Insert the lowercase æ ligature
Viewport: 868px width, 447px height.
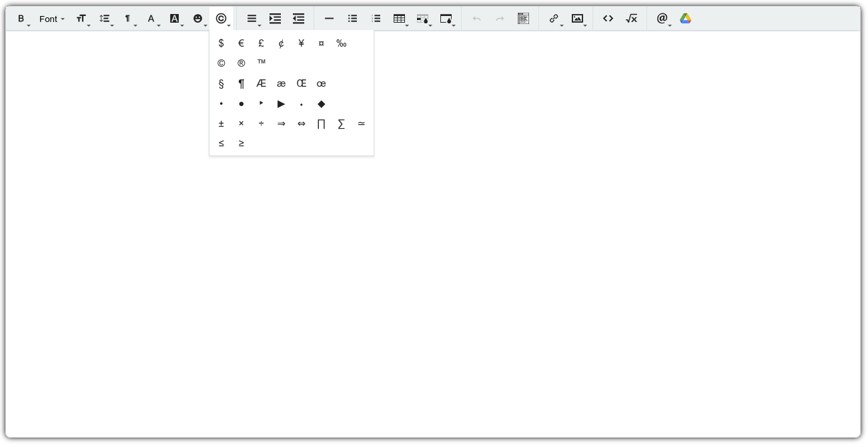click(282, 83)
